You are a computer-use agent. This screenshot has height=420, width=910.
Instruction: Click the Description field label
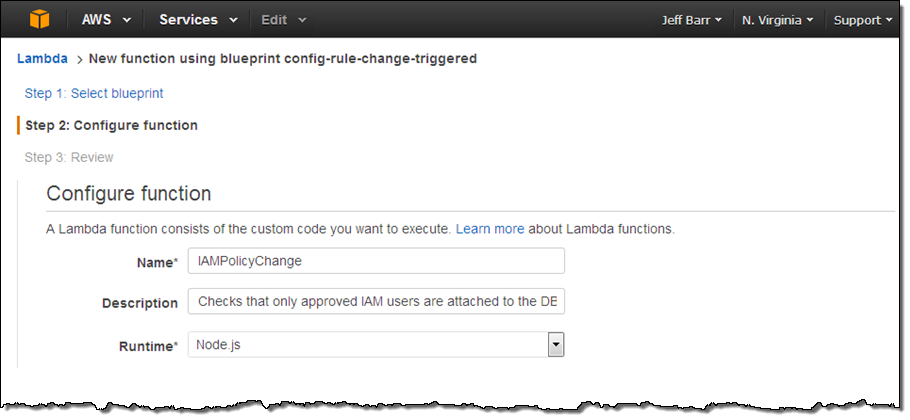click(x=140, y=302)
